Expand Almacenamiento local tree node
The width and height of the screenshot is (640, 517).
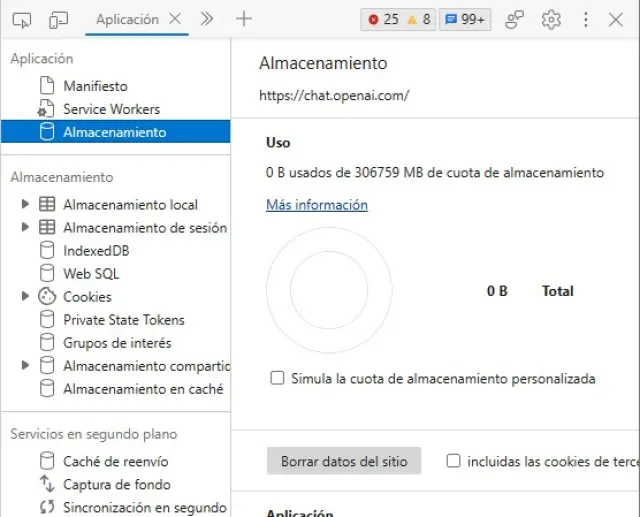pos(26,205)
